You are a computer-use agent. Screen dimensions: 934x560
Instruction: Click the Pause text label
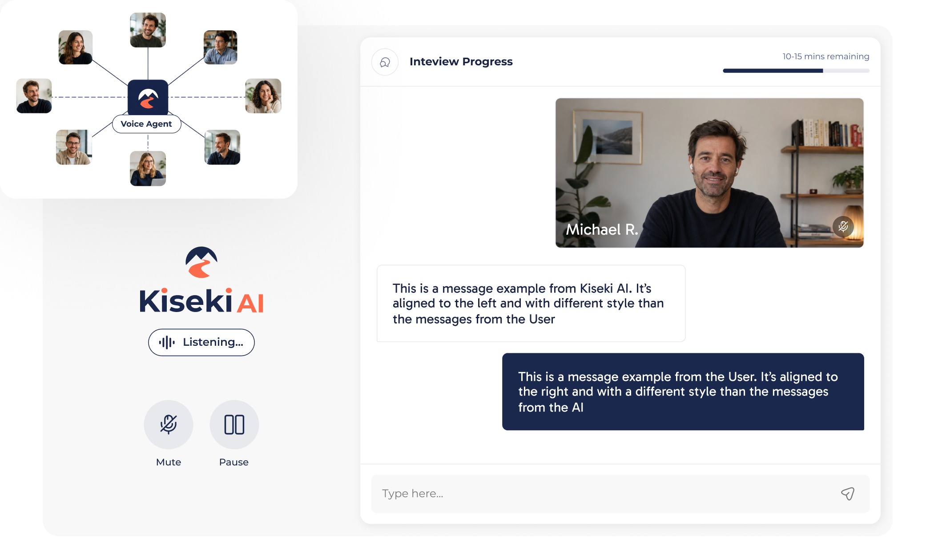pos(234,462)
